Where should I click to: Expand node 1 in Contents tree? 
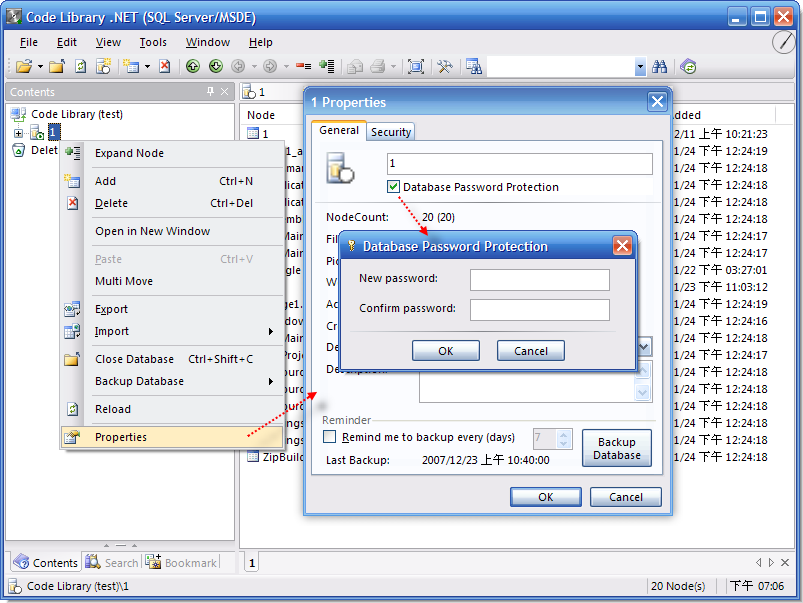click(x=18, y=133)
